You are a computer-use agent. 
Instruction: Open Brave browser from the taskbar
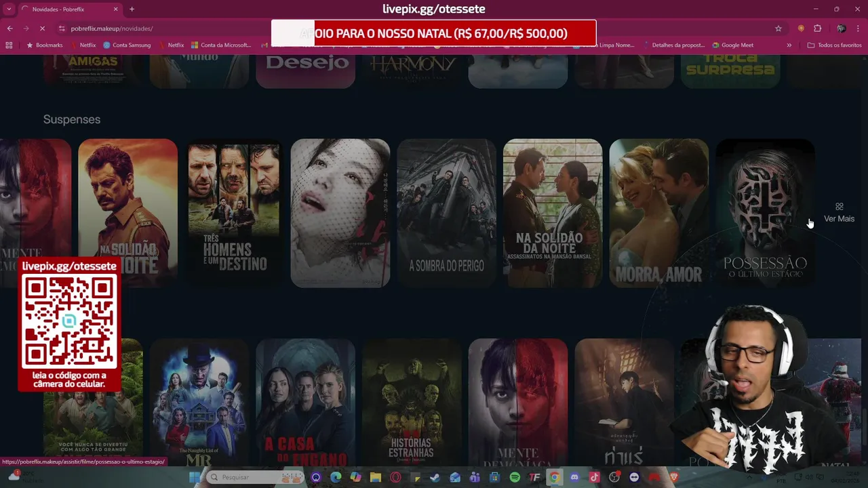(674, 477)
